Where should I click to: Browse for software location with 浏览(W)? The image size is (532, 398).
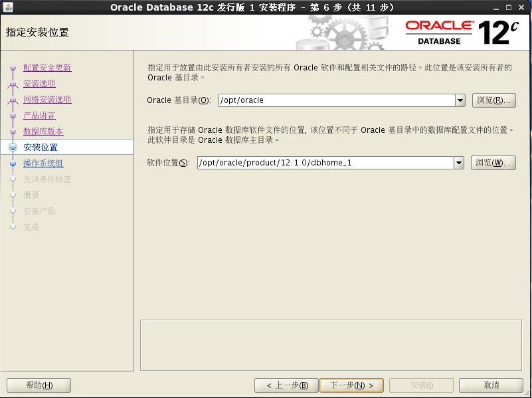click(x=493, y=163)
